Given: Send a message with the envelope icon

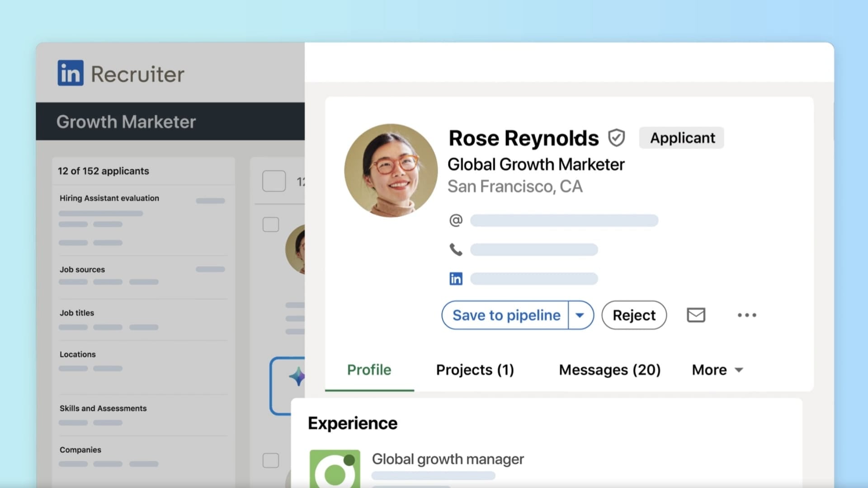Looking at the screenshot, I should pyautogui.click(x=696, y=315).
